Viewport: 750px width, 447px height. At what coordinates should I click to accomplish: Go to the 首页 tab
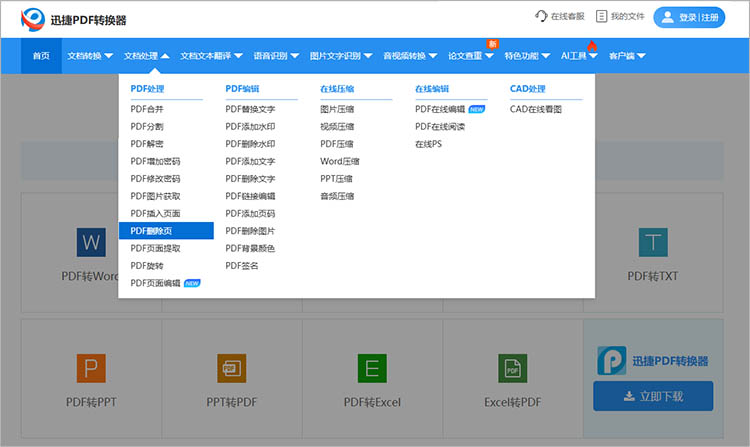[41, 56]
